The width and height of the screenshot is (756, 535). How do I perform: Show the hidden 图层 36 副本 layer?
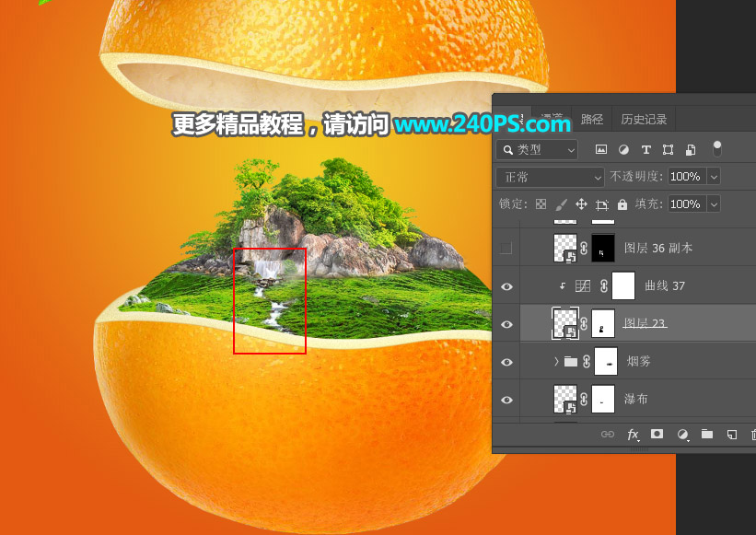[506, 249]
